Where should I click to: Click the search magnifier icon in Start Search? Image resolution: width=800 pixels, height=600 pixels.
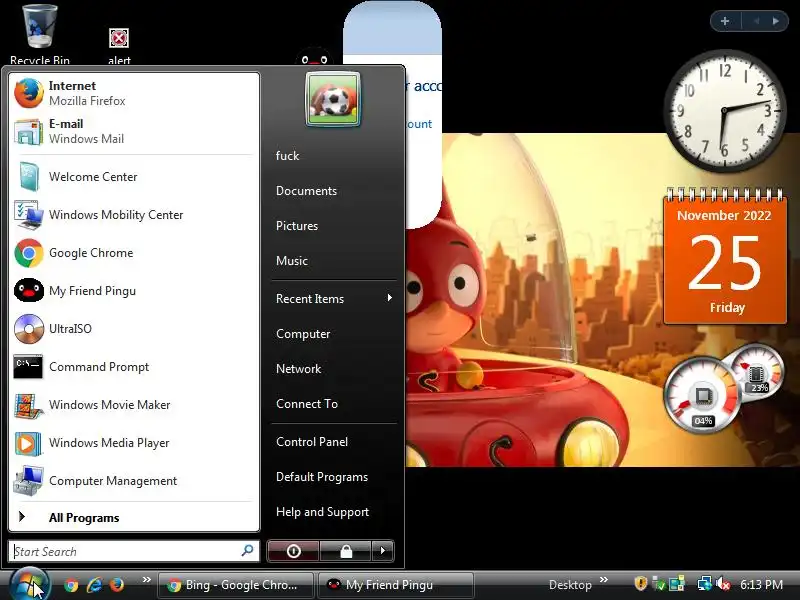pos(247,551)
